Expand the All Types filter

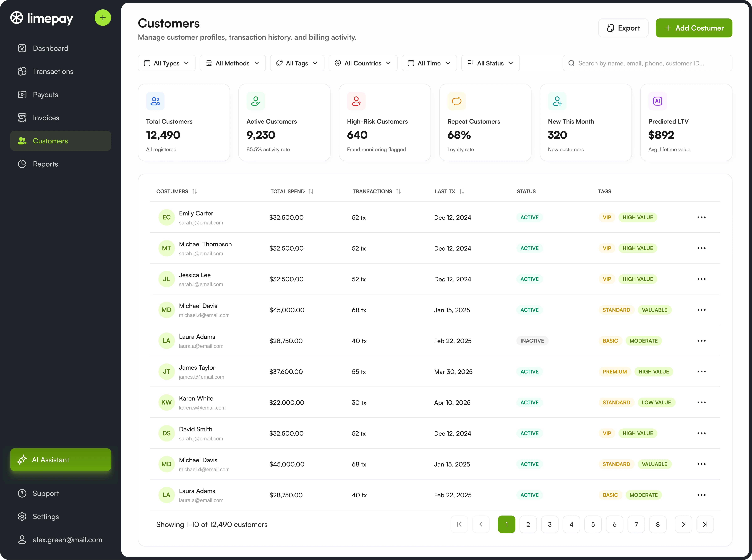coord(167,63)
